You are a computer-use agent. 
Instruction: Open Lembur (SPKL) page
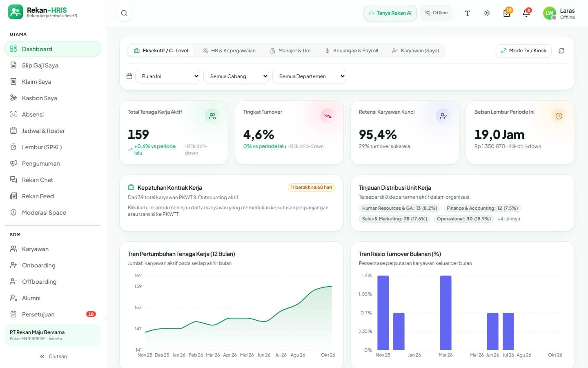[53, 147]
